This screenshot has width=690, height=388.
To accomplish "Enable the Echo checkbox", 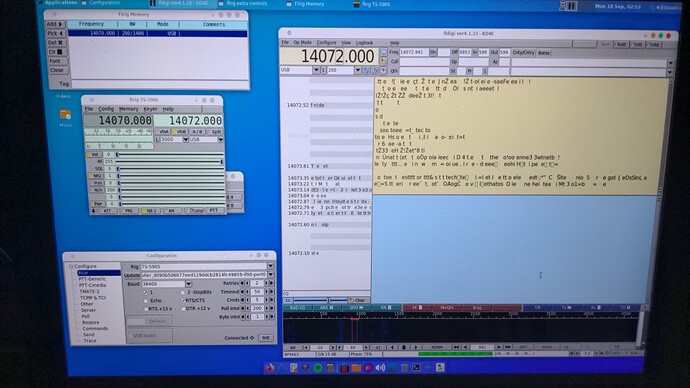I will coord(146,300).
